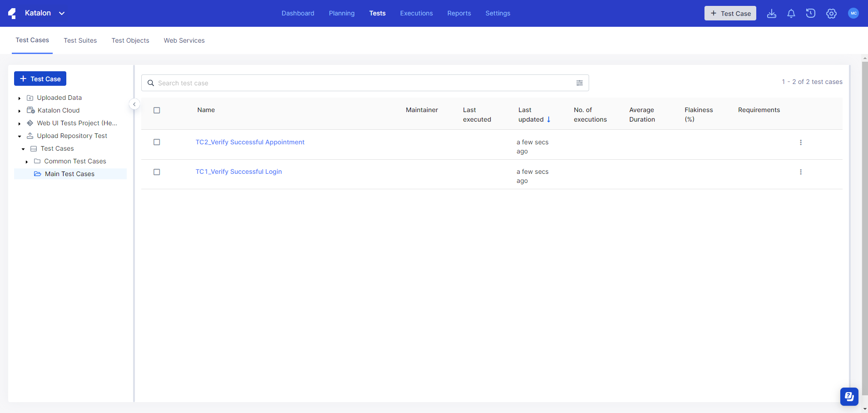This screenshot has height=413, width=868.
Task: Open the notifications bell
Action: point(791,14)
